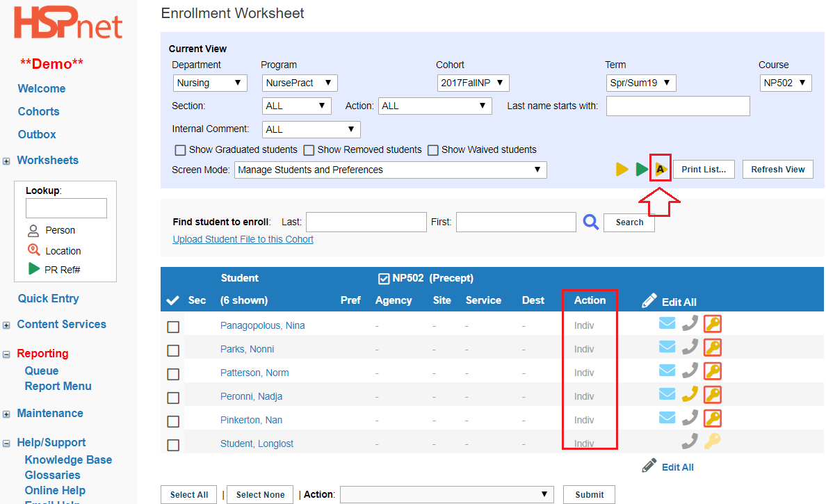This screenshot has height=504, width=826.
Task: Open Cohorts in the sidebar
Action: pos(38,112)
